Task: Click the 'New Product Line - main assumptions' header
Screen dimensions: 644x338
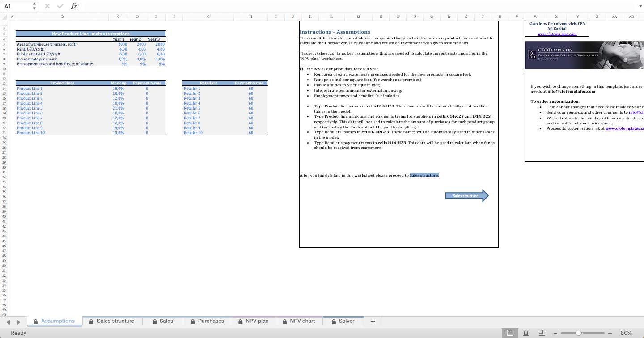Action: click(x=90, y=34)
